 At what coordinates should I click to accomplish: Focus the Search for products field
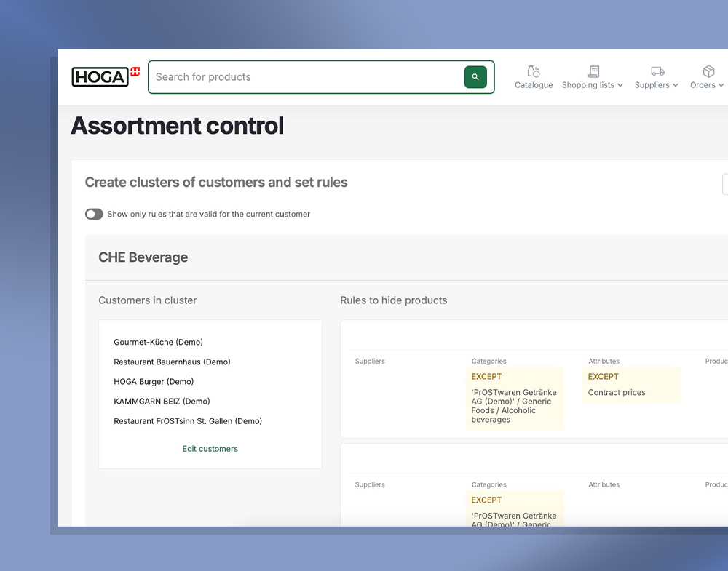pos(306,77)
